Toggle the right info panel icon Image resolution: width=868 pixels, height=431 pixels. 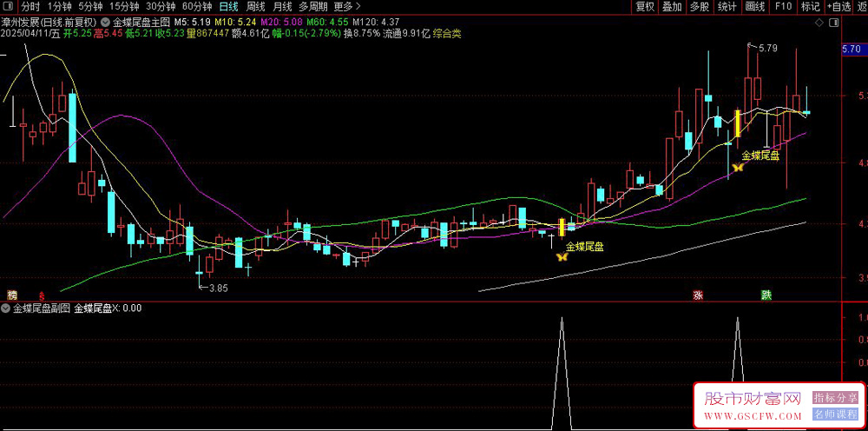pos(834,23)
